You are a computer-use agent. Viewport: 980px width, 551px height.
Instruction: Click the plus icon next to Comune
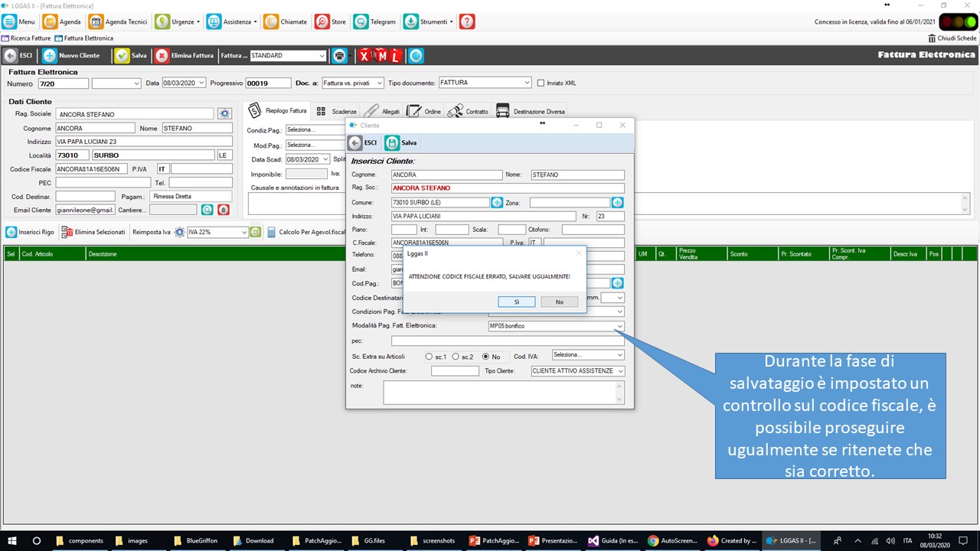497,203
